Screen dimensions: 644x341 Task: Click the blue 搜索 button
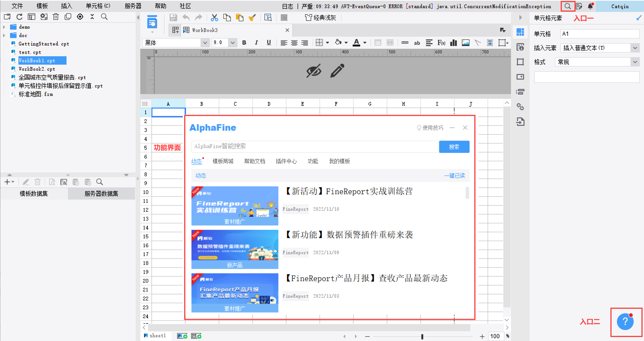coord(454,147)
